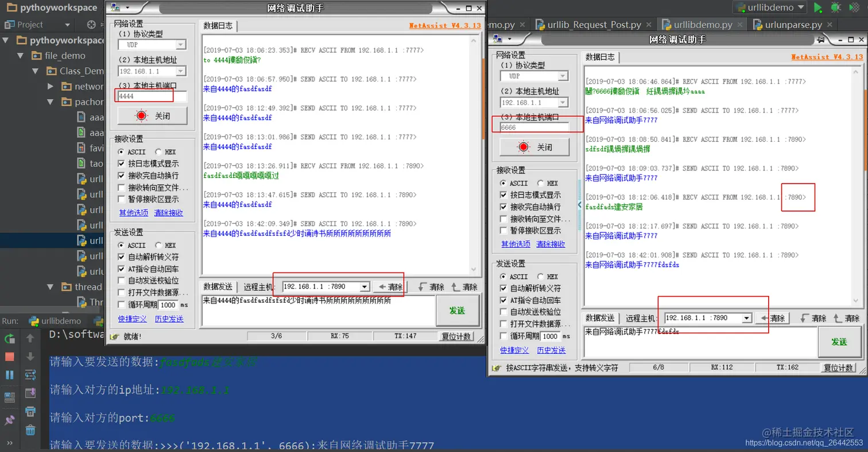Click the restore layout icon in Run panel

(x=9, y=397)
